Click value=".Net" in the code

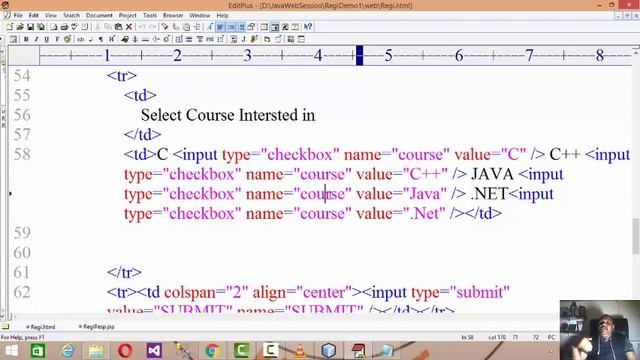pyautogui.click(x=401, y=213)
